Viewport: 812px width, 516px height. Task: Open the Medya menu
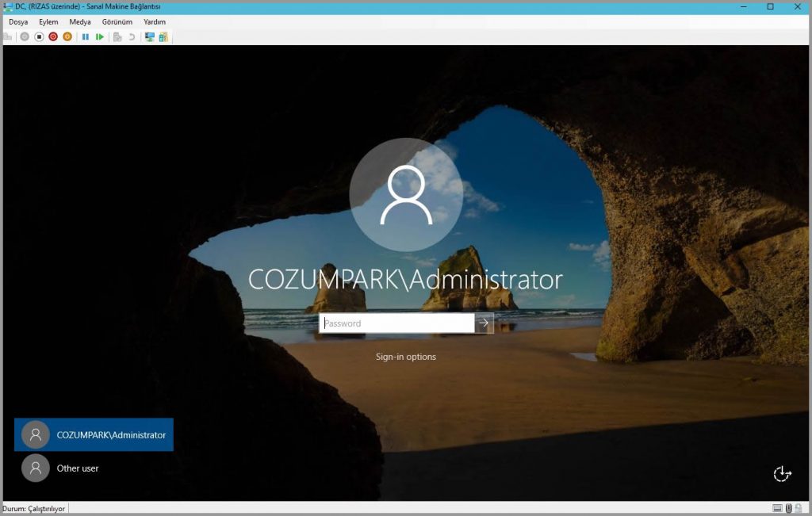[x=80, y=21]
